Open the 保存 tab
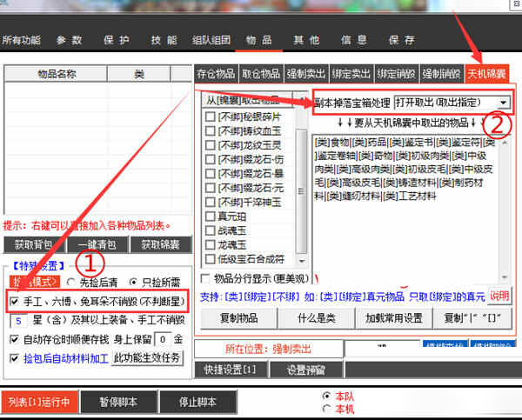522x420 pixels. pos(402,40)
